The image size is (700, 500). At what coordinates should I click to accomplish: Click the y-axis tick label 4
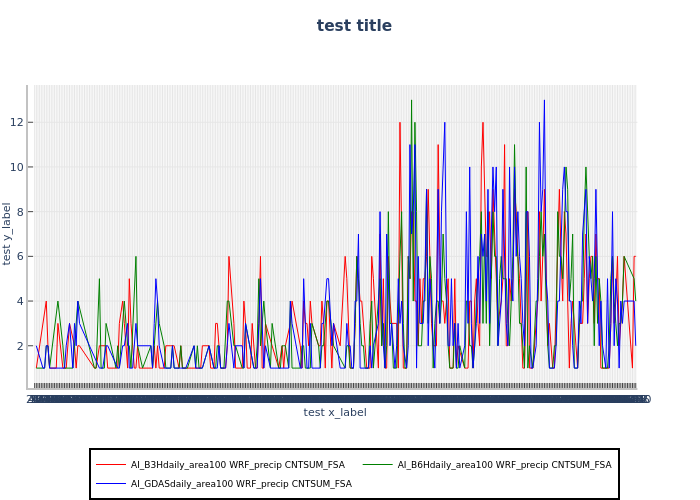point(20,301)
